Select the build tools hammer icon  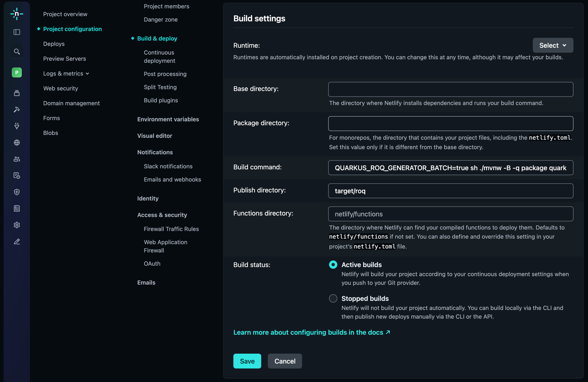[17, 109]
